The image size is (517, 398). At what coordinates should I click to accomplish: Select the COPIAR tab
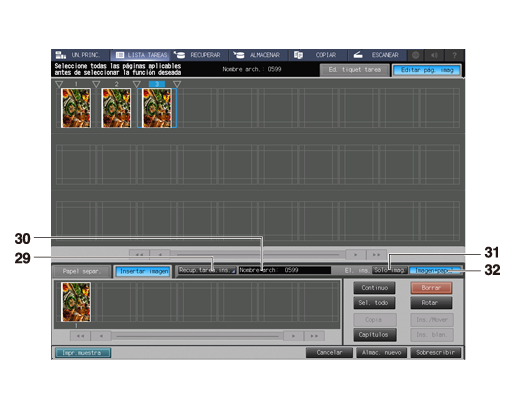tap(318, 55)
